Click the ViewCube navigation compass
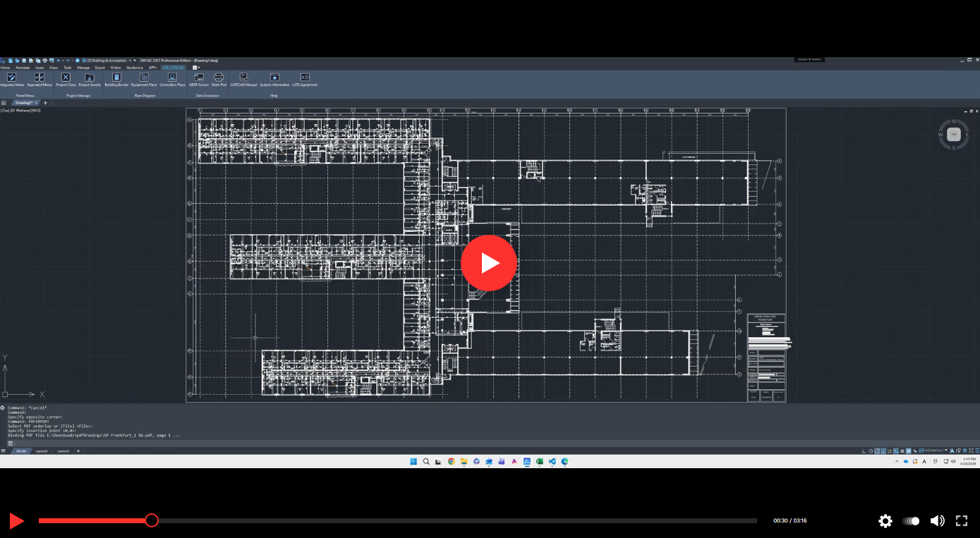This screenshot has width=980, height=538. click(953, 134)
